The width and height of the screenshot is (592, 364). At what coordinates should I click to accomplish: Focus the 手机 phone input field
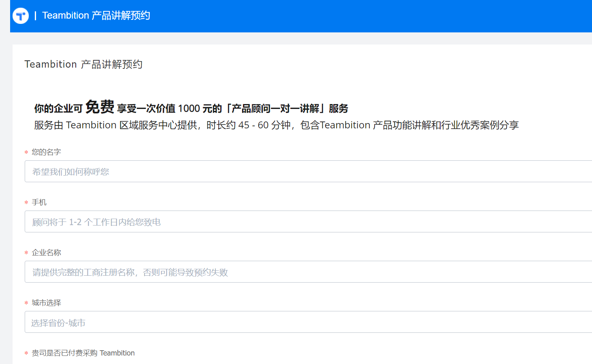tap(308, 221)
